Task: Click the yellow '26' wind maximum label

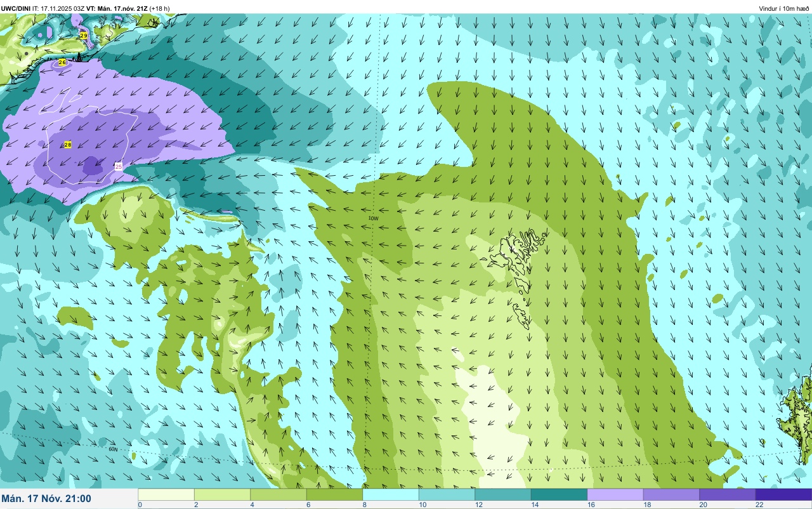Action: pyautogui.click(x=62, y=62)
